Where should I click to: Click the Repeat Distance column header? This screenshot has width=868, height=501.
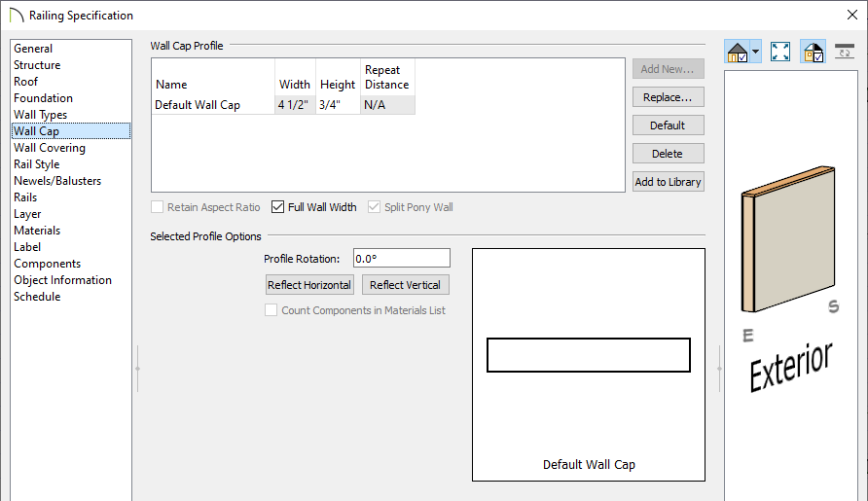point(387,78)
